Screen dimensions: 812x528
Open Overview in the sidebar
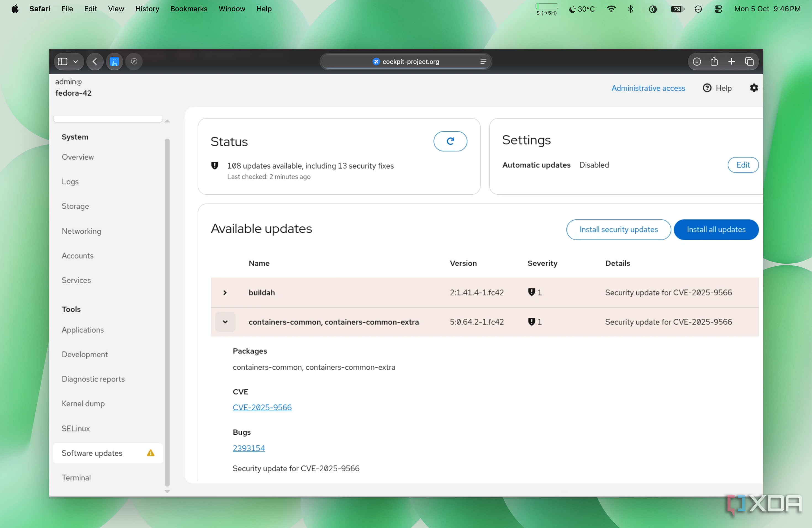78,157
